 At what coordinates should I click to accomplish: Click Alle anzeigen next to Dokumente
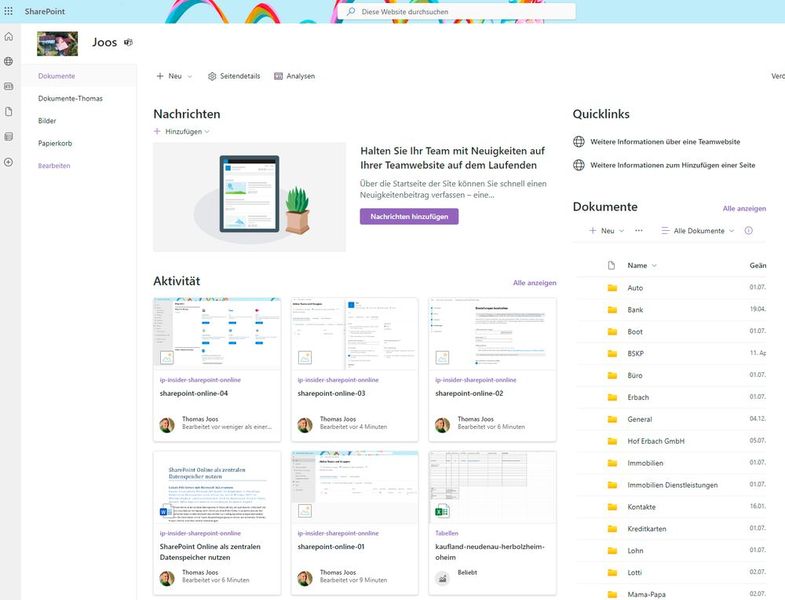click(x=744, y=209)
